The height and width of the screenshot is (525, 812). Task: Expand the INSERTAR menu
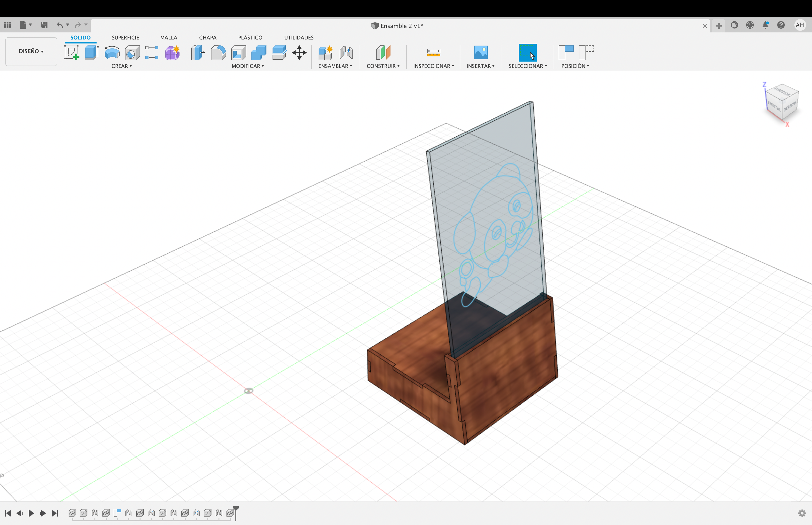[x=480, y=66]
